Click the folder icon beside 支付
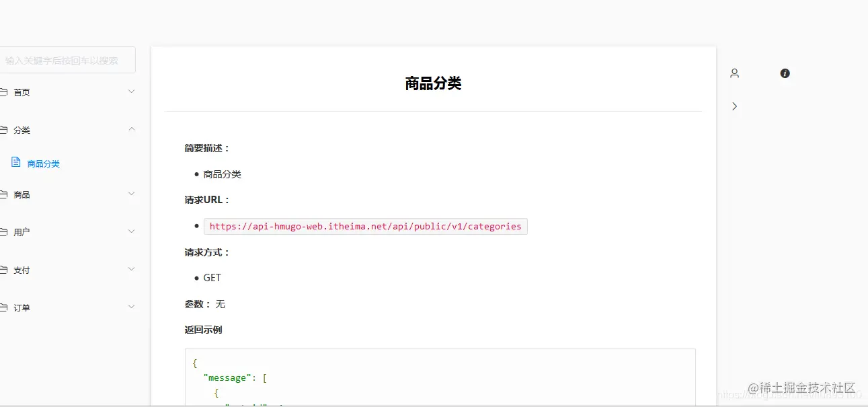The height and width of the screenshot is (407, 868). [3, 270]
